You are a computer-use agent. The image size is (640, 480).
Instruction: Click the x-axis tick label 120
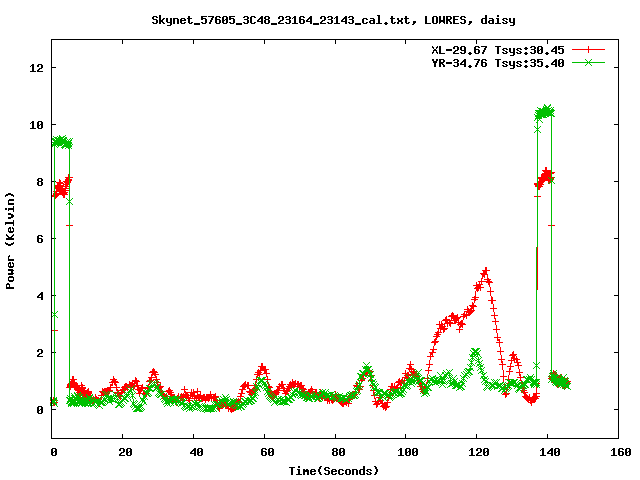(479, 452)
